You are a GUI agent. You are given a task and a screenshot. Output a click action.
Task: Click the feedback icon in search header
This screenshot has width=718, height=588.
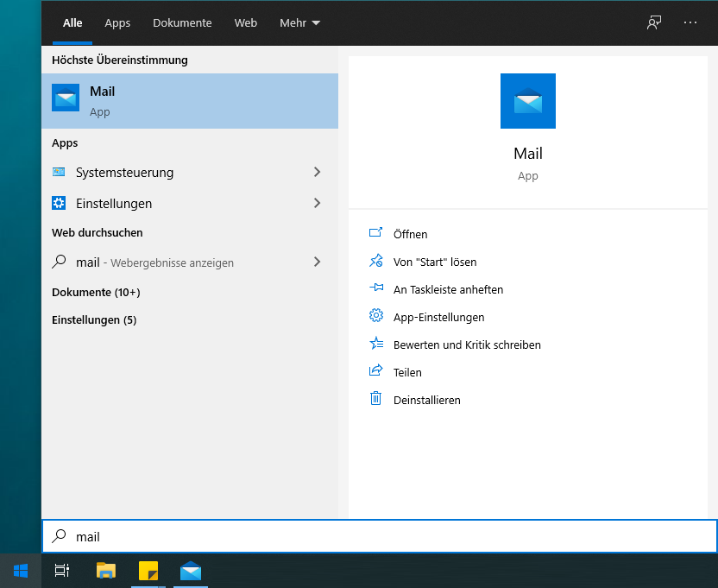(x=654, y=22)
